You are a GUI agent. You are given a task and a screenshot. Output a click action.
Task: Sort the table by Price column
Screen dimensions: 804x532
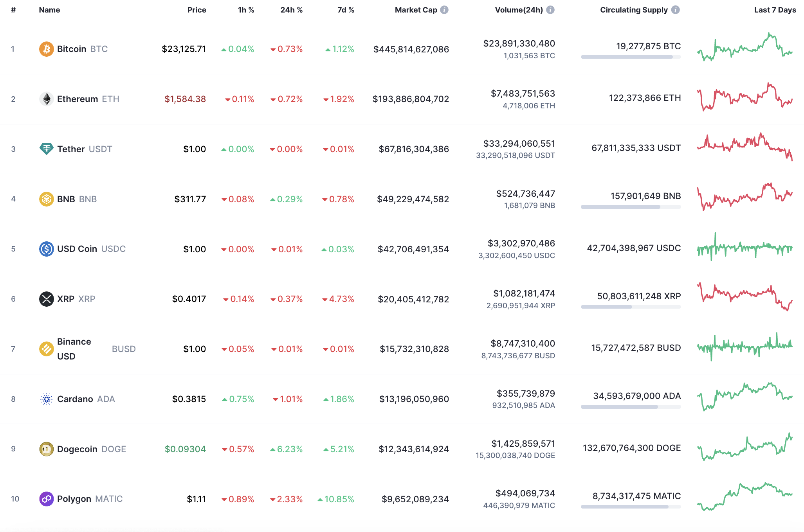point(197,10)
